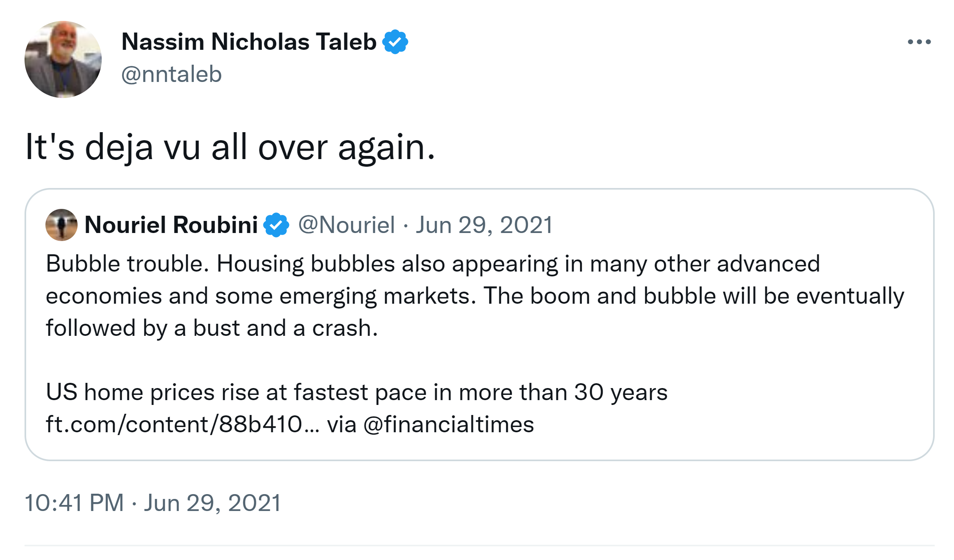Open the tweet's three-dot More menu
The width and height of the screenshot is (954, 560).
click(919, 42)
